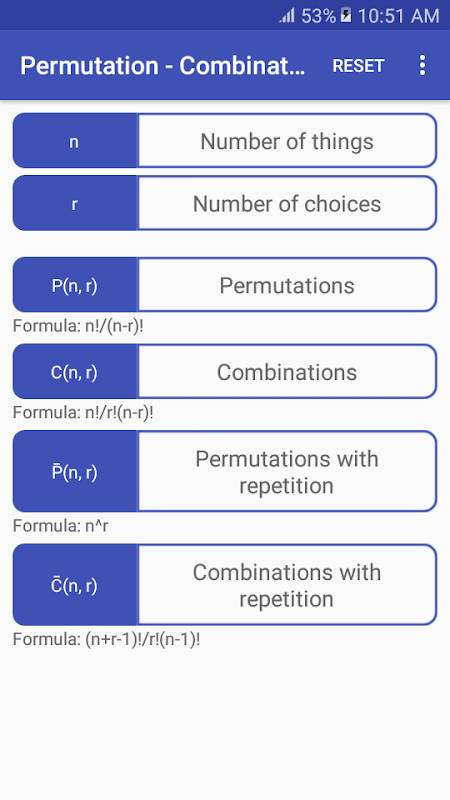Screen dimensions: 450x800
Task: Tap the RESET button
Action: click(x=358, y=66)
